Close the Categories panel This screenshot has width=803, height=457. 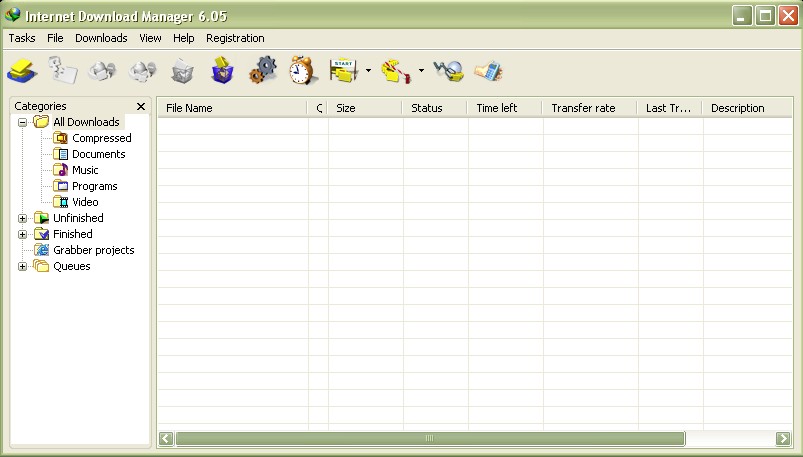coord(141,106)
